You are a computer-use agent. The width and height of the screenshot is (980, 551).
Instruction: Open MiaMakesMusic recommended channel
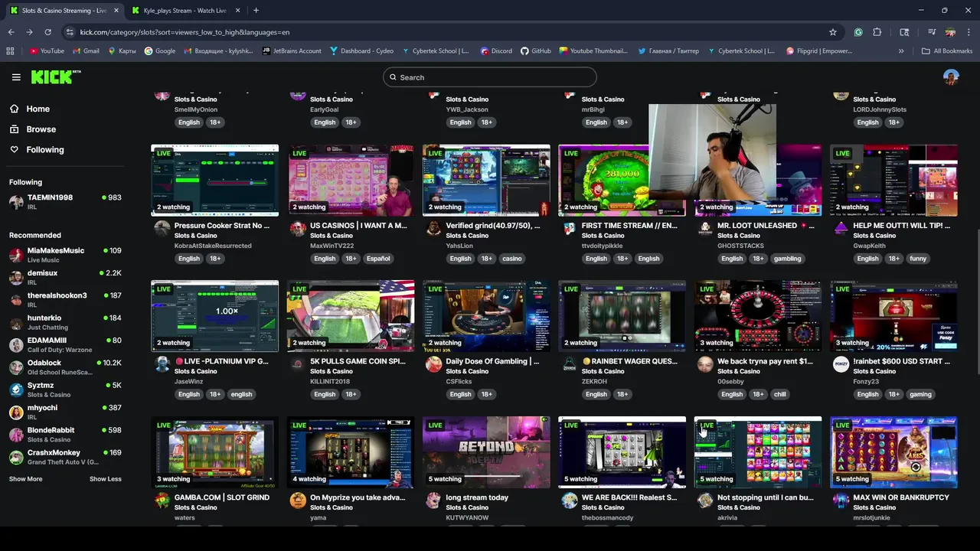pos(65,255)
